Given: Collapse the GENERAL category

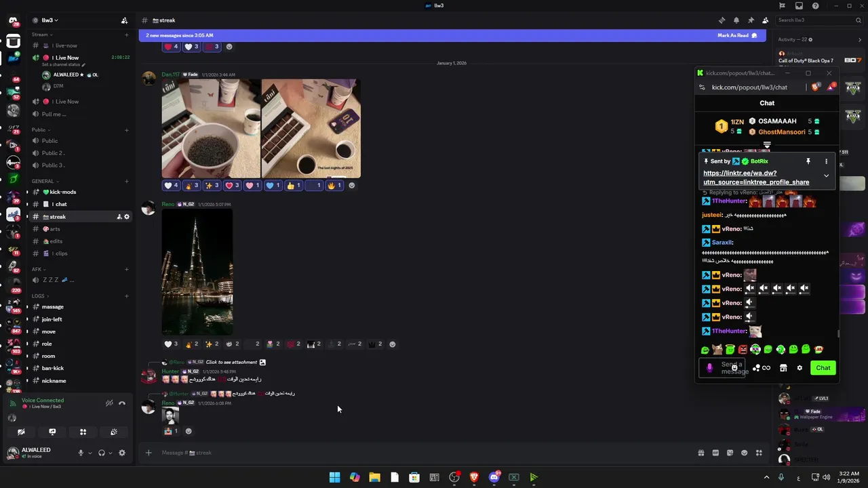Looking at the screenshot, I should click(45, 181).
